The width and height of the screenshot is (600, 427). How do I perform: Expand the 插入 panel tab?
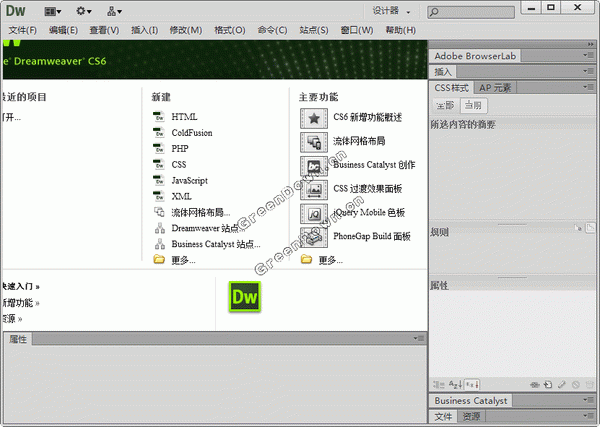coord(443,72)
